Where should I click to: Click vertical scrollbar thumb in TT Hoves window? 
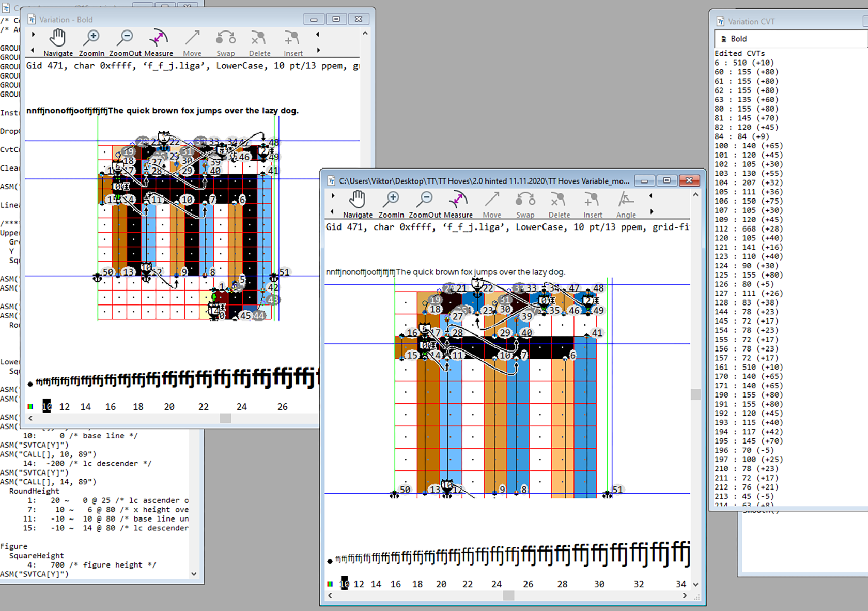[x=696, y=394]
